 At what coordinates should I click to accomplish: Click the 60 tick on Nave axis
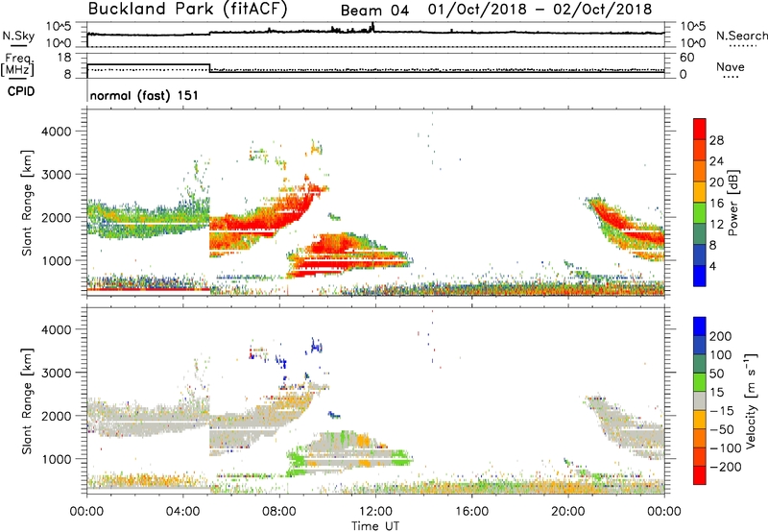[686, 58]
